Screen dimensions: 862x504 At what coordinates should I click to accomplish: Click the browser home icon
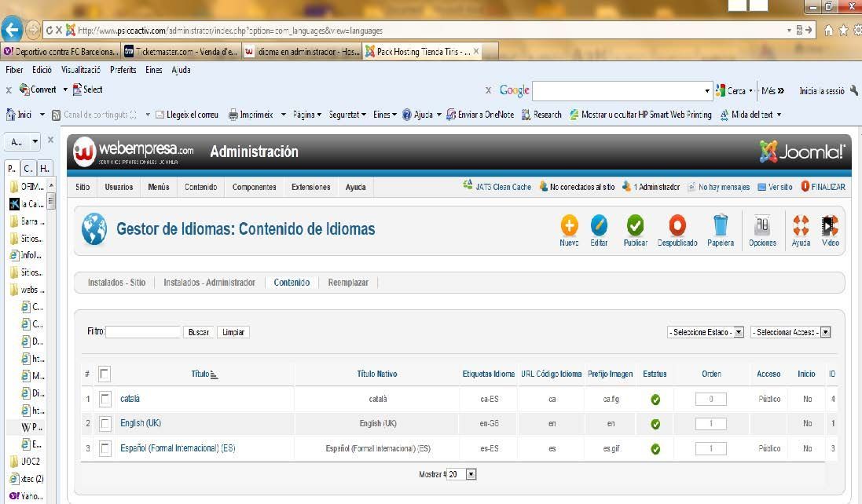[828, 31]
